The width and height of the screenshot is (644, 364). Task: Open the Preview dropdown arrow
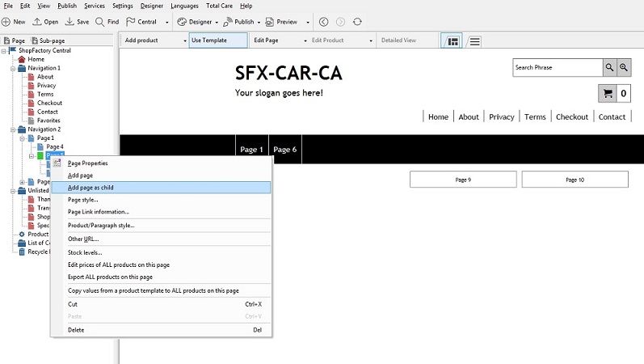click(308, 22)
